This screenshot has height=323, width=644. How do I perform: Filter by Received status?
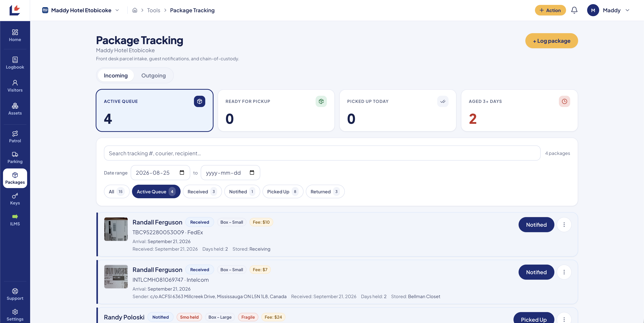pos(202,192)
